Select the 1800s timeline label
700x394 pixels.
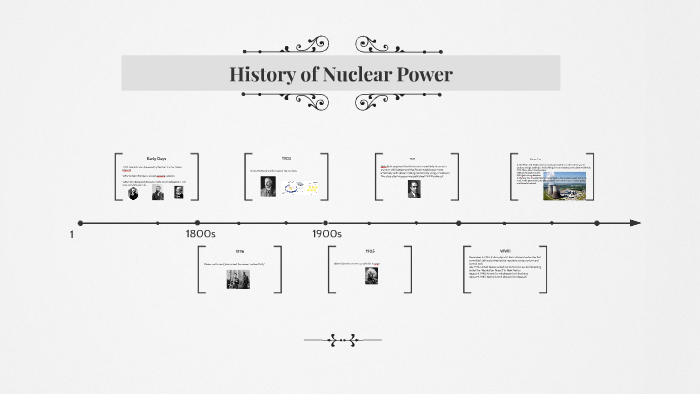pyautogui.click(x=200, y=234)
